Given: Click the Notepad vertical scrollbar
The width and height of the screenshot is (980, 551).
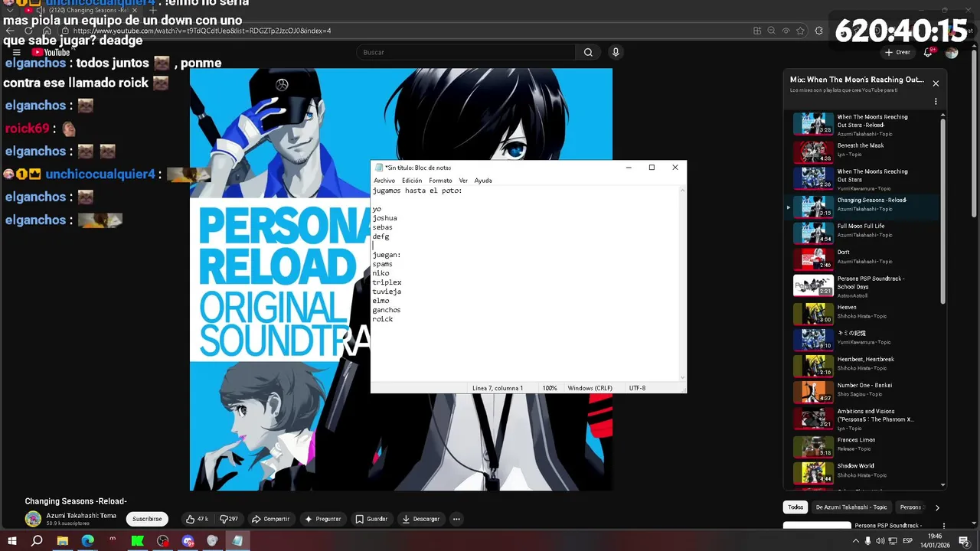Looking at the screenshot, I should (682, 283).
